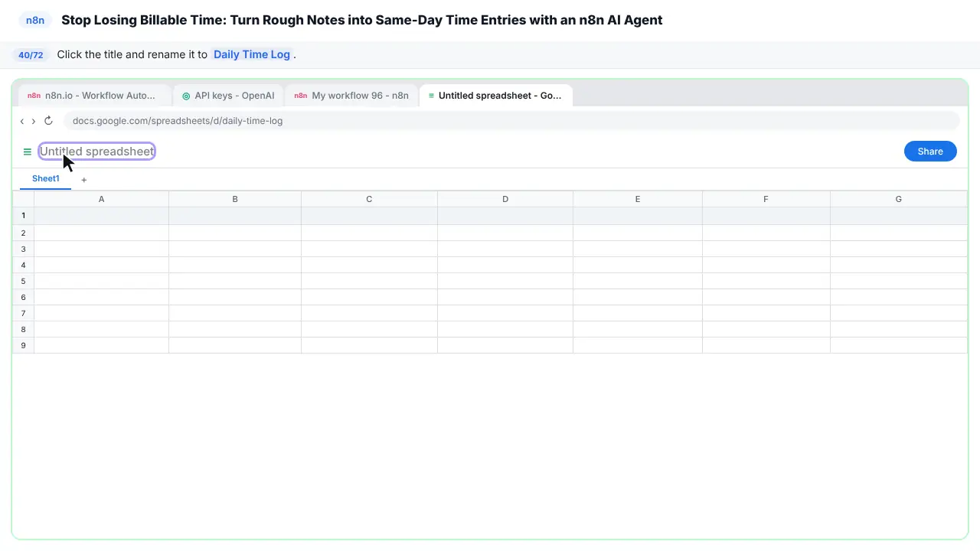Select row 2 header
The height and width of the screenshot is (551, 980).
(23, 233)
